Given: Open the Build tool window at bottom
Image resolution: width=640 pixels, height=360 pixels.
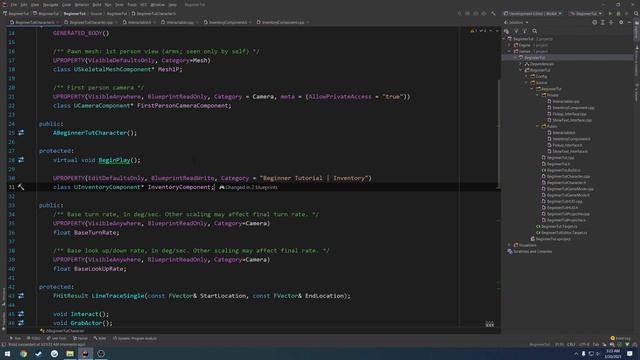Looking at the screenshot, I should pos(100,338).
